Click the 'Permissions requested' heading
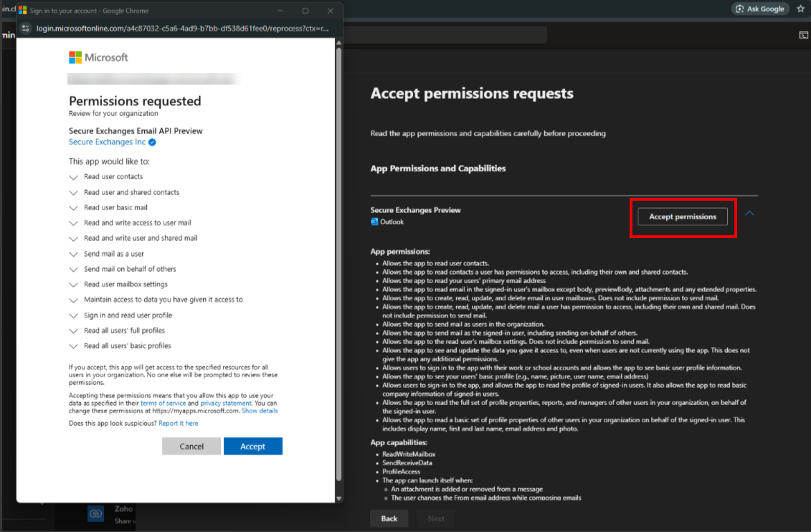Screen dimensions: 811x532 pyautogui.click(x=135, y=101)
